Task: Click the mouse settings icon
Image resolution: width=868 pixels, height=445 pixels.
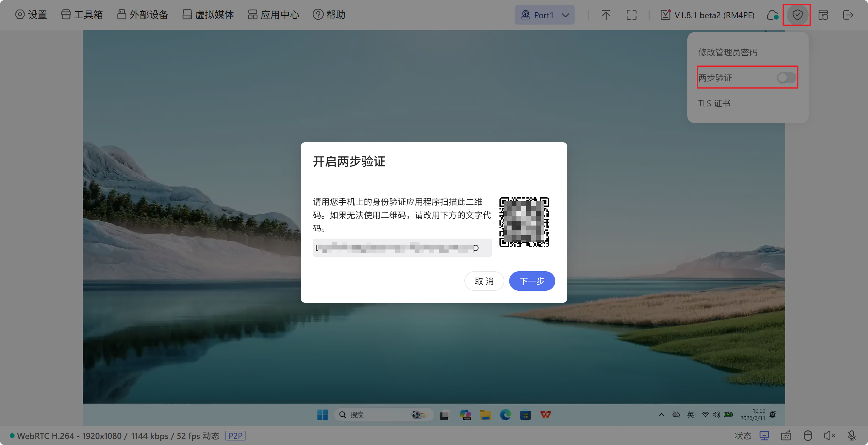Action: point(808,436)
